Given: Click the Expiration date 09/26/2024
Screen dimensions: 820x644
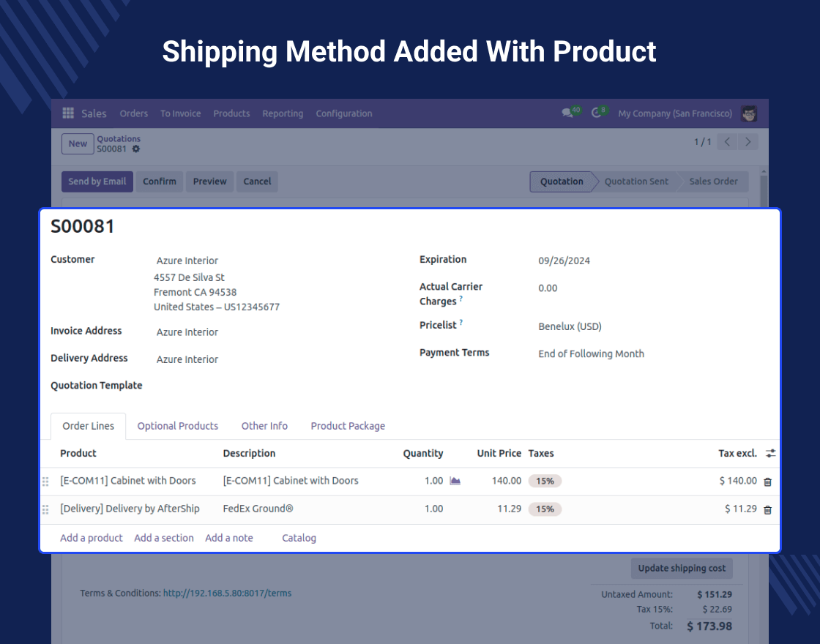Looking at the screenshot, I should click(564, 261).
